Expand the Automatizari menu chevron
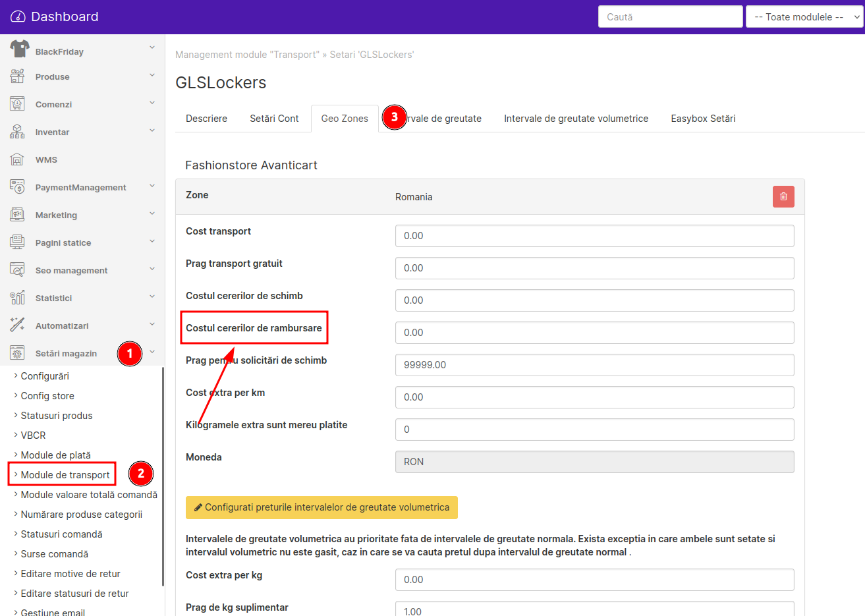Image resolution: width=865 pixels, height=616 pixels. tap(152, 324)
